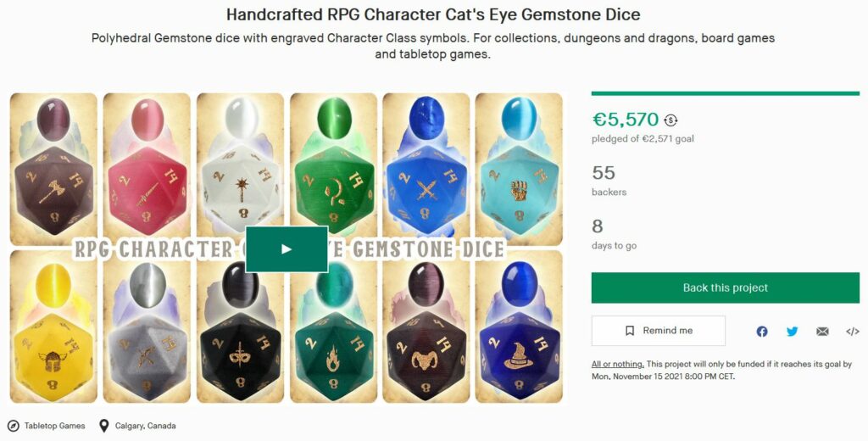The image size is (868, 441).
Task: Click the project title heading
Action: (433, 14)
